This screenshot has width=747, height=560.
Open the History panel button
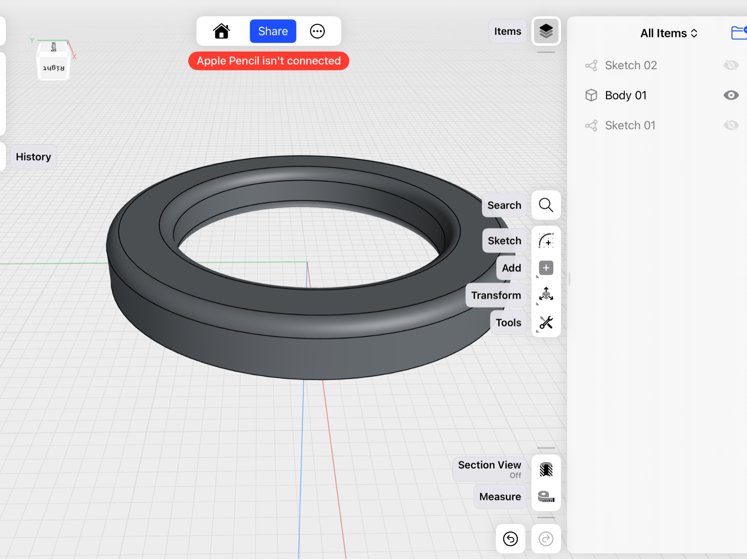click(34, 157)
